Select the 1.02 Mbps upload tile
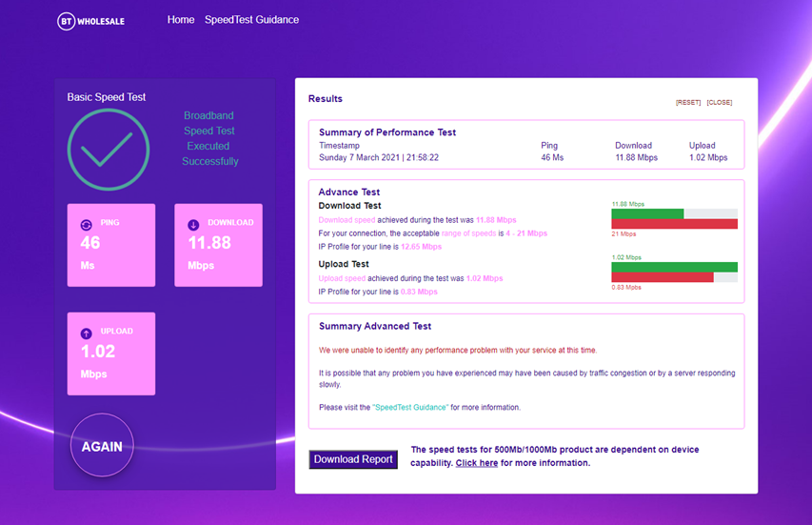The width and height of the screenshot is (812, 525). tap(110, 353)
